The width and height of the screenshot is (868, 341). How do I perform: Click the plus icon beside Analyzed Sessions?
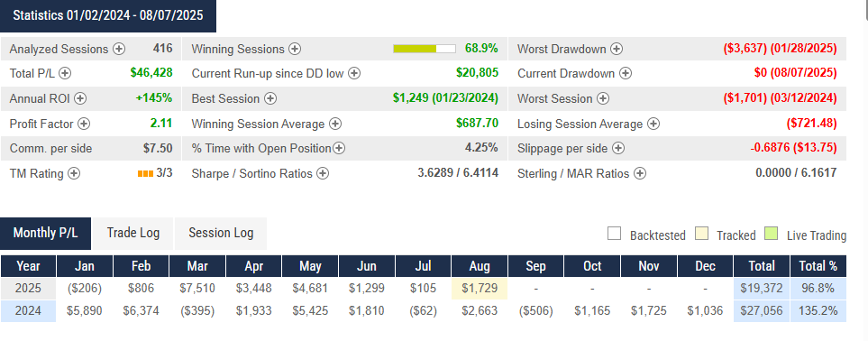[x=119, y=49]
